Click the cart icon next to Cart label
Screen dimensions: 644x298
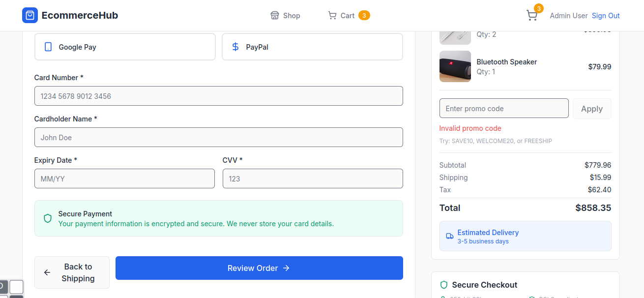pyautogui.click(x=332, y=16)
